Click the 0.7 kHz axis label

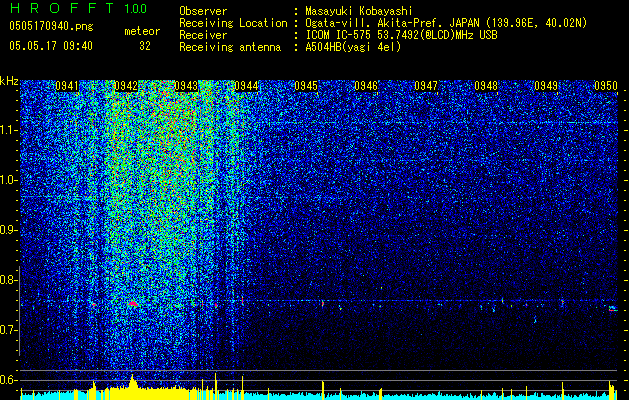coord(8,330)
